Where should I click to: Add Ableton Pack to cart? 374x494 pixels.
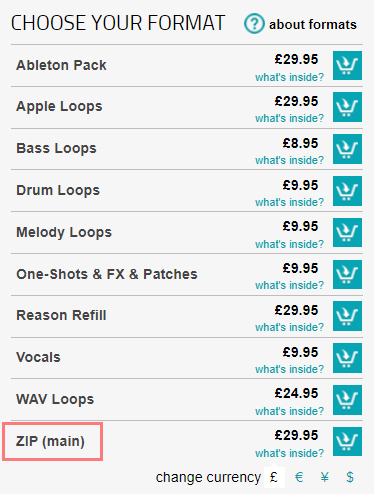tap(347, 65)
